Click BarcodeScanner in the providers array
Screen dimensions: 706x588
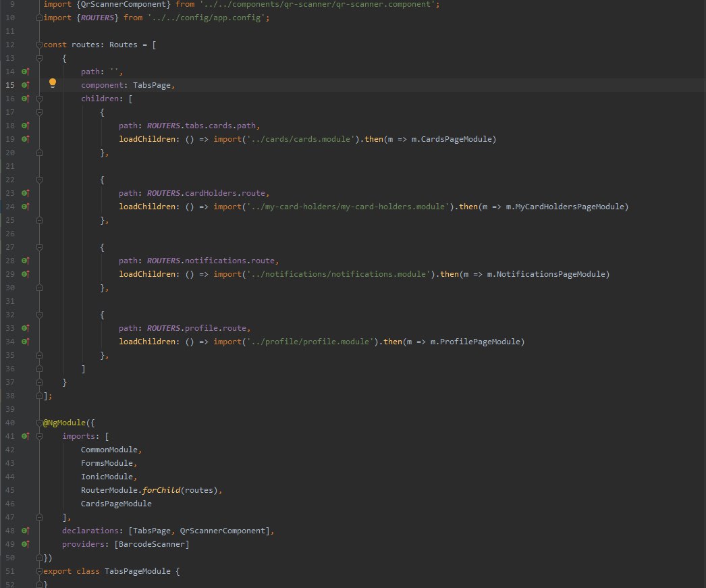[x=152, y=544]
